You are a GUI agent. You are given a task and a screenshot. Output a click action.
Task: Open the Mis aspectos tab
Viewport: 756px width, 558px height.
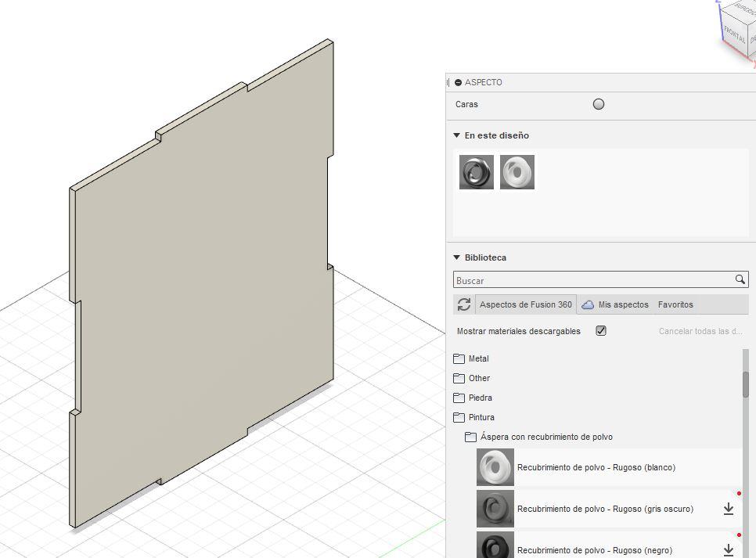[623, 304]
